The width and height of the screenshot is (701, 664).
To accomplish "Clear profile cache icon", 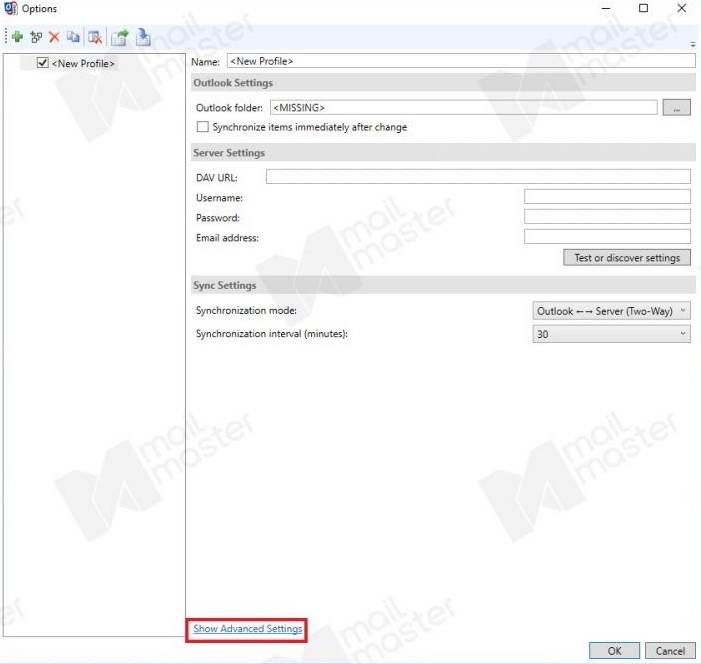I will (95, 37).
